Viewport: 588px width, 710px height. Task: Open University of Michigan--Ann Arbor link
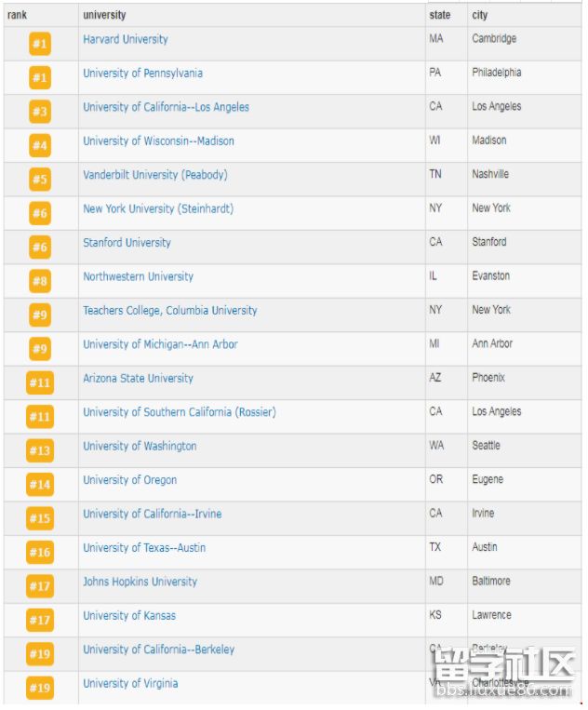pyautogui.click(x=160, y=344)
